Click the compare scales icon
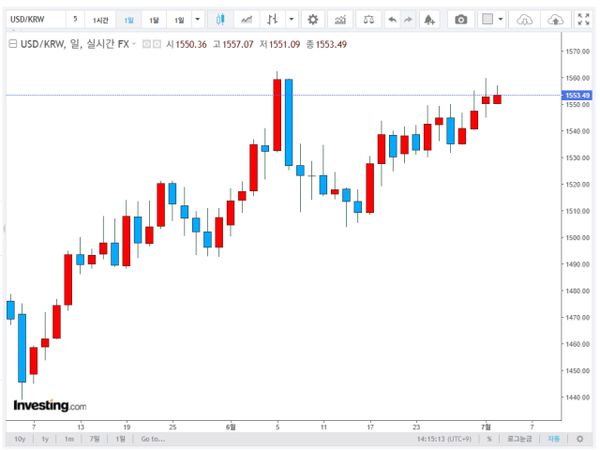The width and height of the screenshot is (600, 450). [368, 19]
